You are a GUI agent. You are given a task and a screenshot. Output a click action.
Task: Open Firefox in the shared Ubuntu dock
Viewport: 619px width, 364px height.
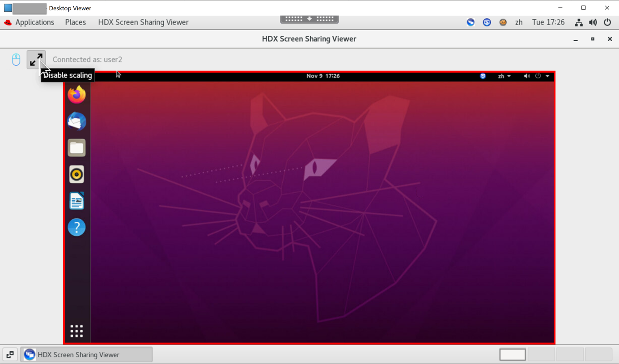tap(76, 95)
